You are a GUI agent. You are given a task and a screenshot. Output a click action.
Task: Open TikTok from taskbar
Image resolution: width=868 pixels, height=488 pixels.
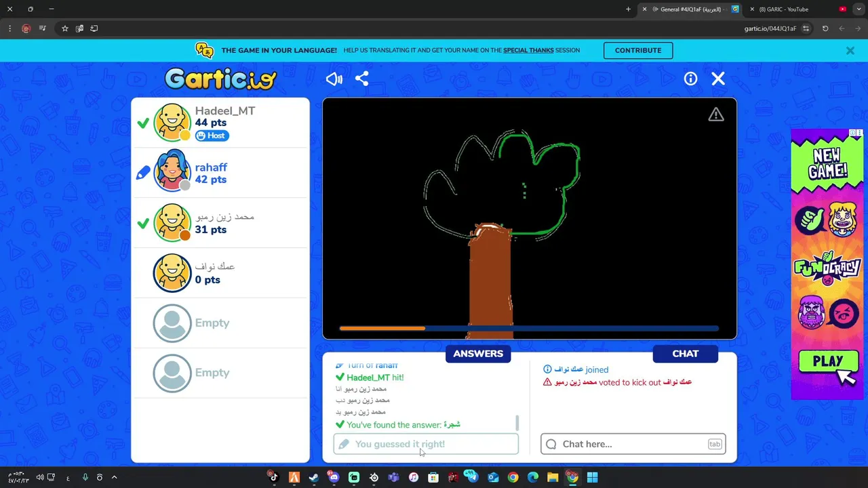[x=274, y=477]
